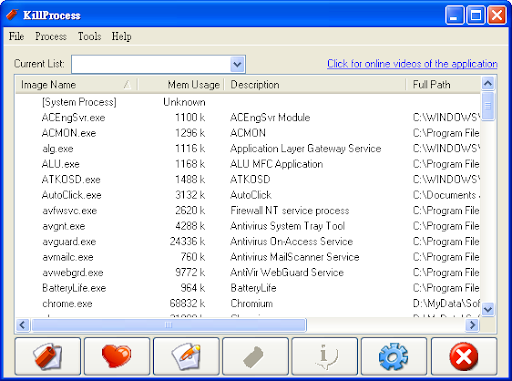Image resolution: width=512 pixels, height=381 pixels.
Task: Select the BatteryLife.exe process
Action: click(x=248, y=288)
